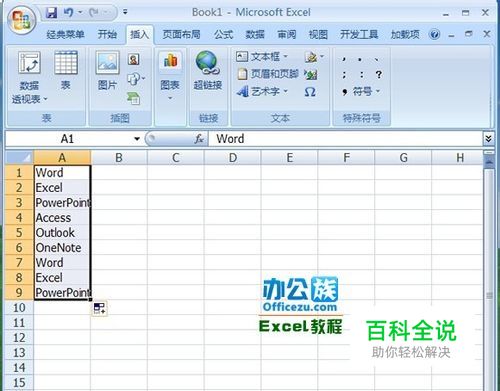
Task: Select cell A5 containing Outlook
Action: [62, 232]
